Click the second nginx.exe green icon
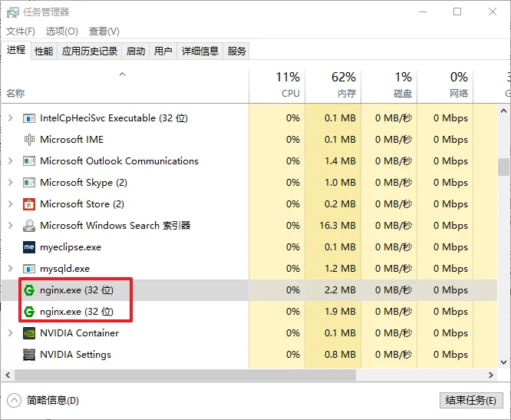Screen dimensions: 511x420 pyautogui.click(x=29, y=312)
